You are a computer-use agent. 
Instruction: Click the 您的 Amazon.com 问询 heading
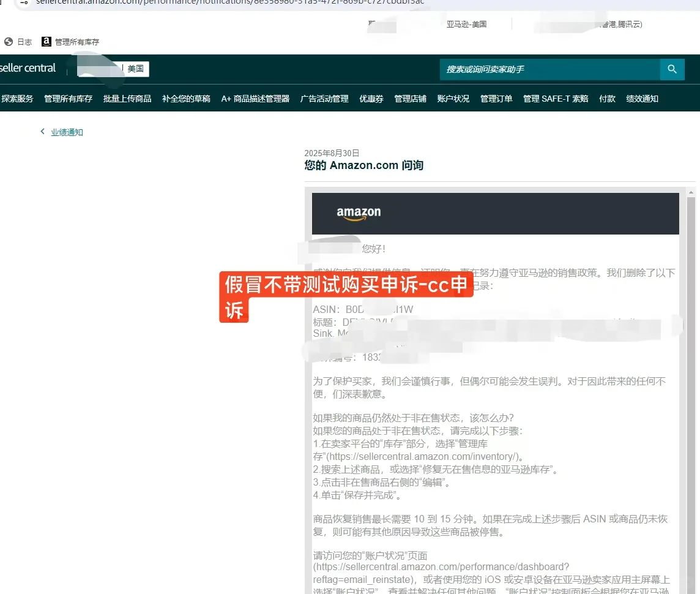pos(364,165)
